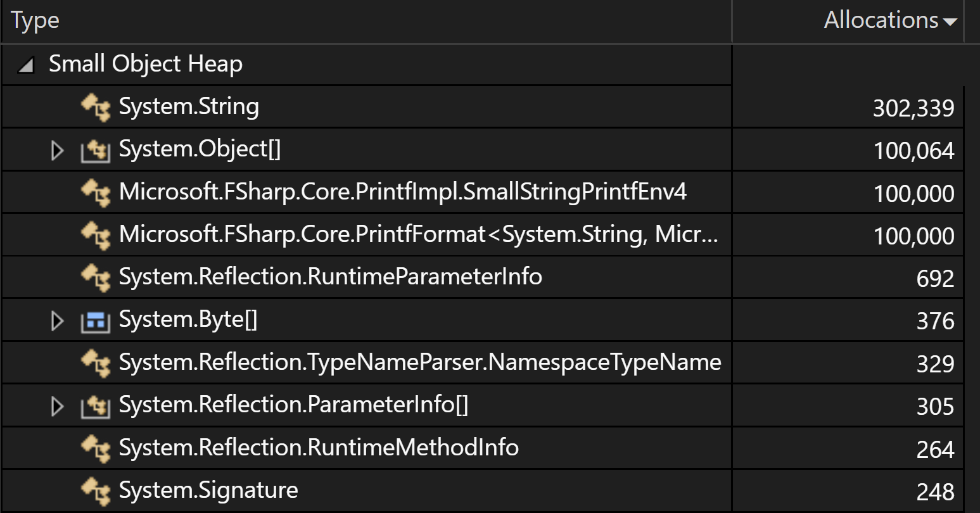
Task: Click the class icon next to System.Signature
Action: 98,490
